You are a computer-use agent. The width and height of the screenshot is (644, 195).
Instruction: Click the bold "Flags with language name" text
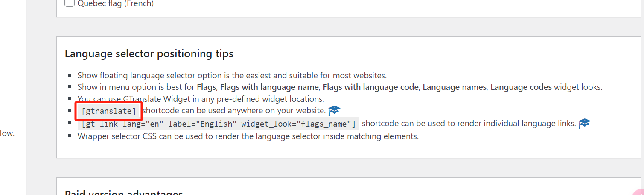click(x=270, y=87)
